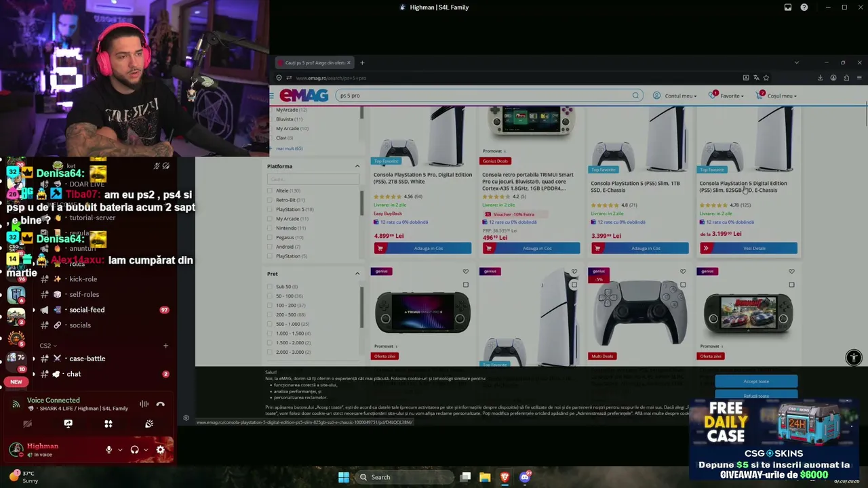Screen dimensions: 868x488
Task: Bookmark page with the star icon
Action: tap(766, 78)
